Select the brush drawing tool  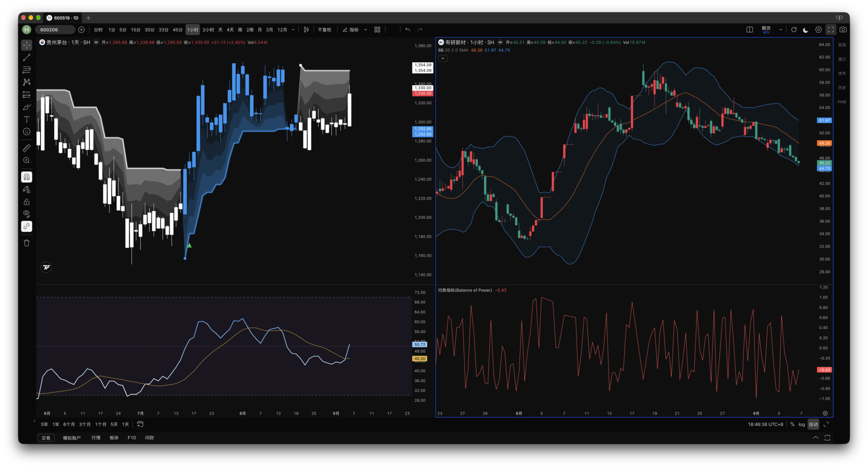pos(27,107)
